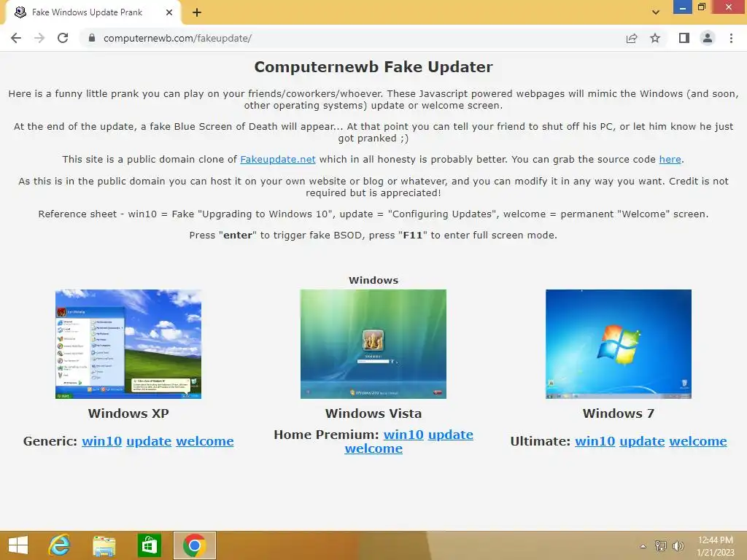
Task: Open the Chrome three-dot menu
Action: (731, 38)
